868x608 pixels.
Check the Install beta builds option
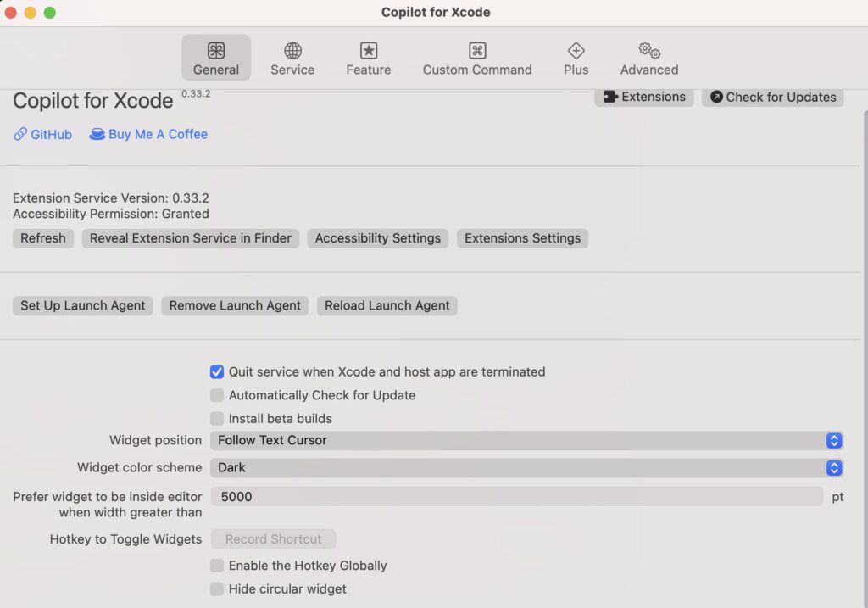(x=217, y=418)
